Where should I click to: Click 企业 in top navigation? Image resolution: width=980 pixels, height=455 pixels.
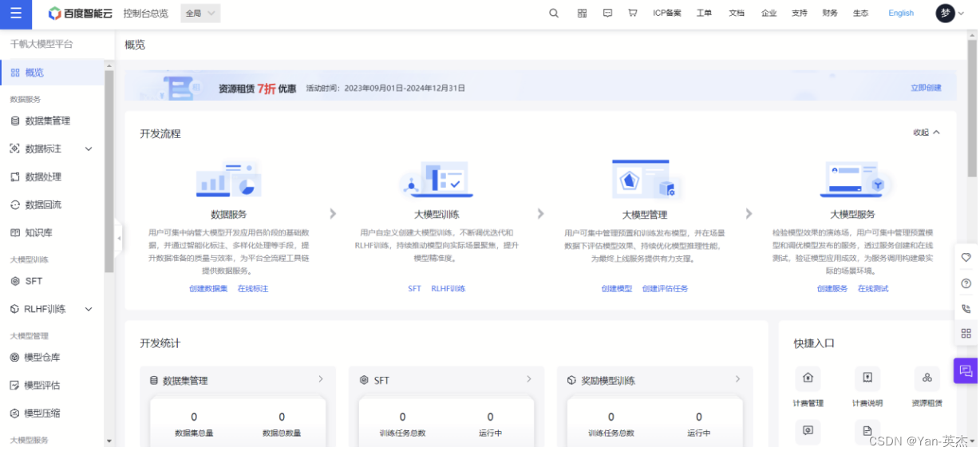769,14
